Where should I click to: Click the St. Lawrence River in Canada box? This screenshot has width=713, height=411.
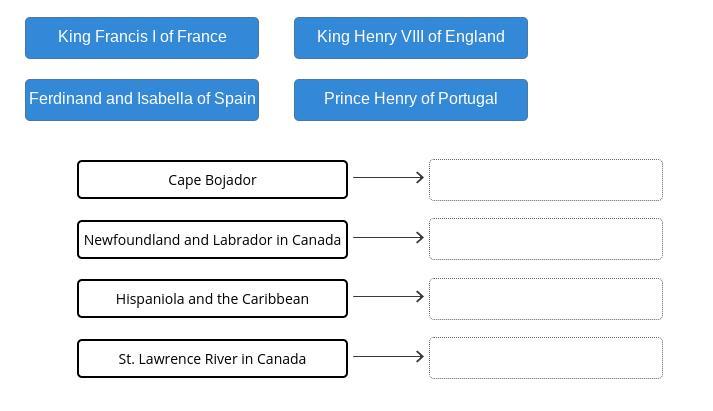[212, 359]
